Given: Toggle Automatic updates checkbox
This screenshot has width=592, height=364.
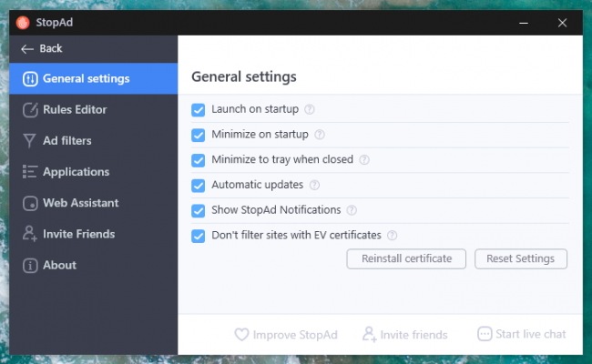Looking at the screenshot, I should 199,186.
